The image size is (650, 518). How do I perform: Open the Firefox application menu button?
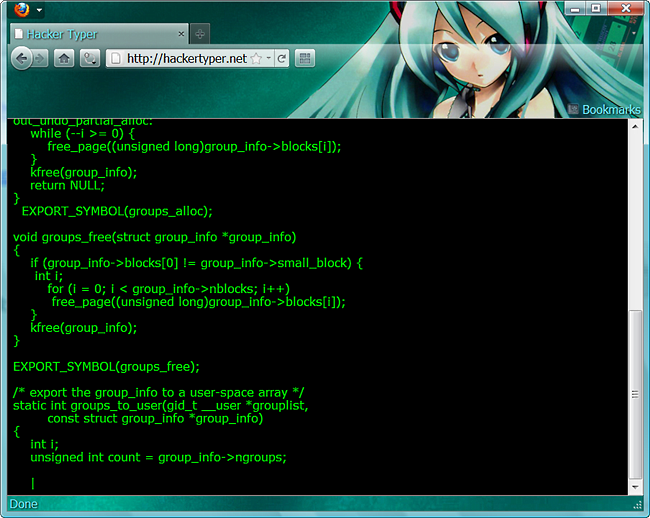tap(27, 9)
